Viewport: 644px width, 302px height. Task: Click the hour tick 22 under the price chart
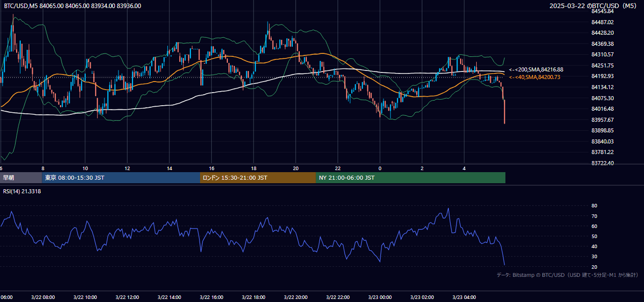click(338, 168)
